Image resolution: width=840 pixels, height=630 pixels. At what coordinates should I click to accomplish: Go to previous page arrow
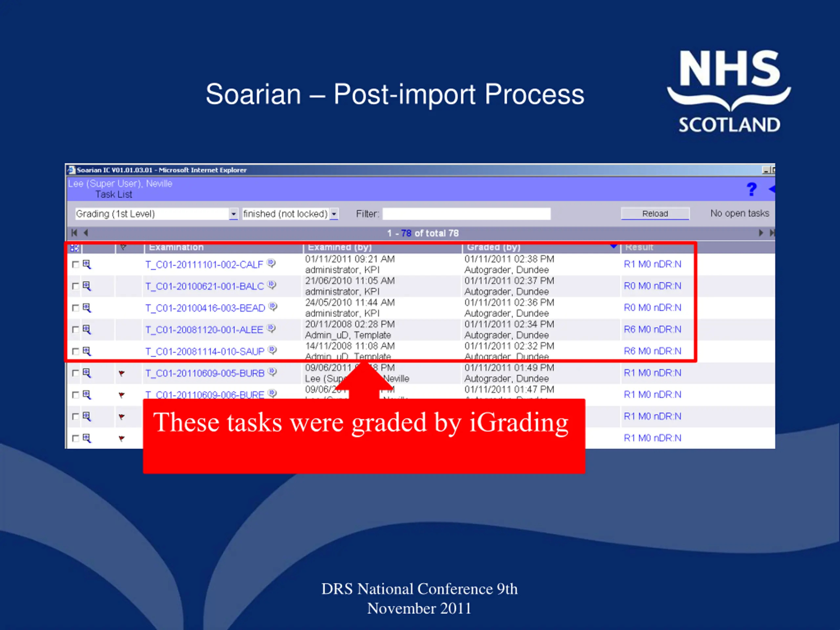pos(86,233)
